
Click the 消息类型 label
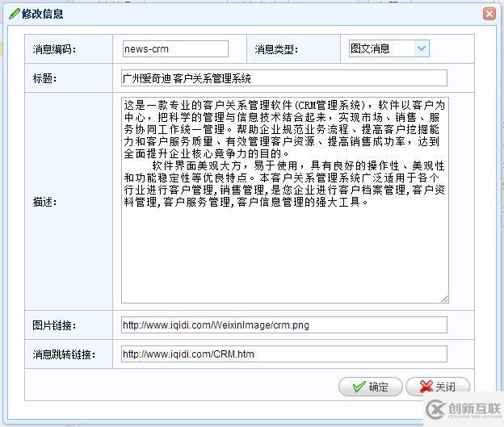point(276,49)
